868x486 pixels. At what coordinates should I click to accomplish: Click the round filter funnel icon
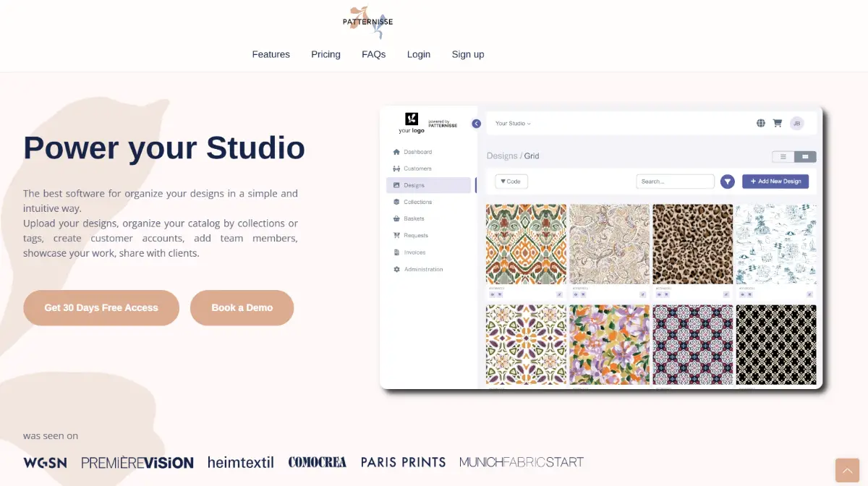click(728, 182)
